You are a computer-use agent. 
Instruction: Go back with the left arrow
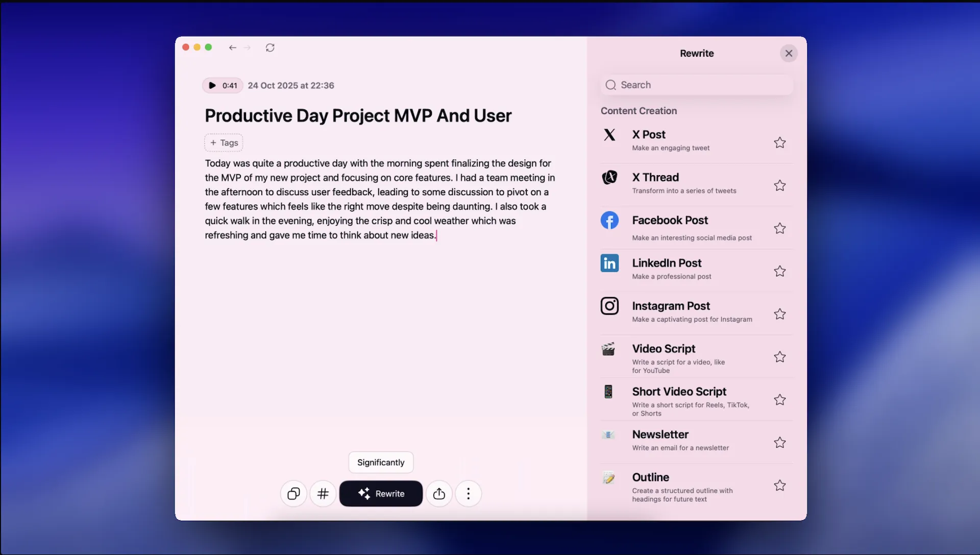pos(233,47)
